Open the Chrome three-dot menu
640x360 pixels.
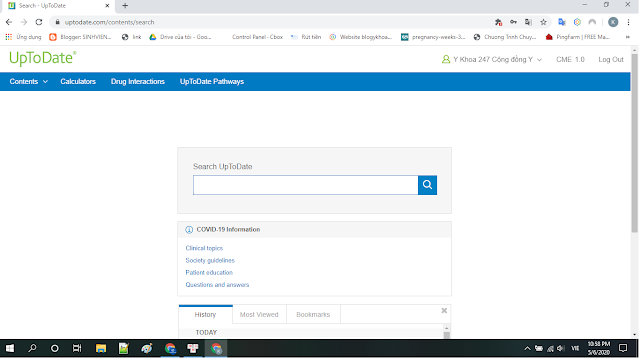pos(629,22)
